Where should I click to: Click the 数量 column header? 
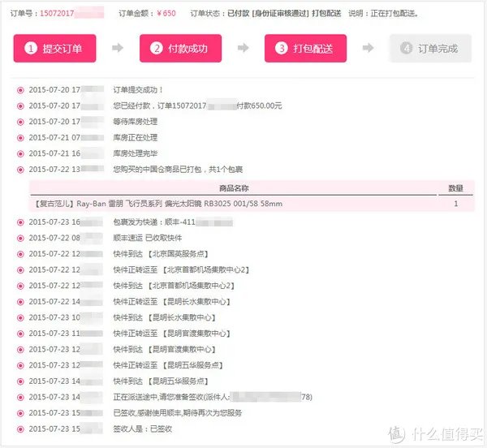pos(456,188)
